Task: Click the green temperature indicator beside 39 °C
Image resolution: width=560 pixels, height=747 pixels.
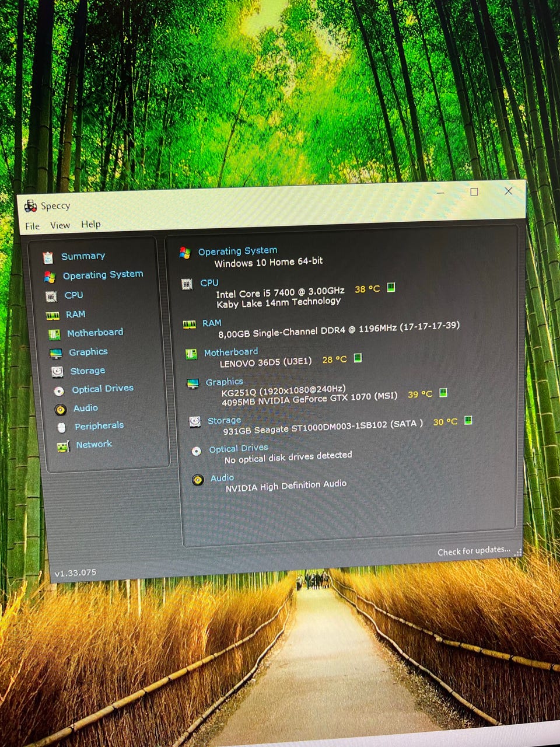Action: (443, 393)
